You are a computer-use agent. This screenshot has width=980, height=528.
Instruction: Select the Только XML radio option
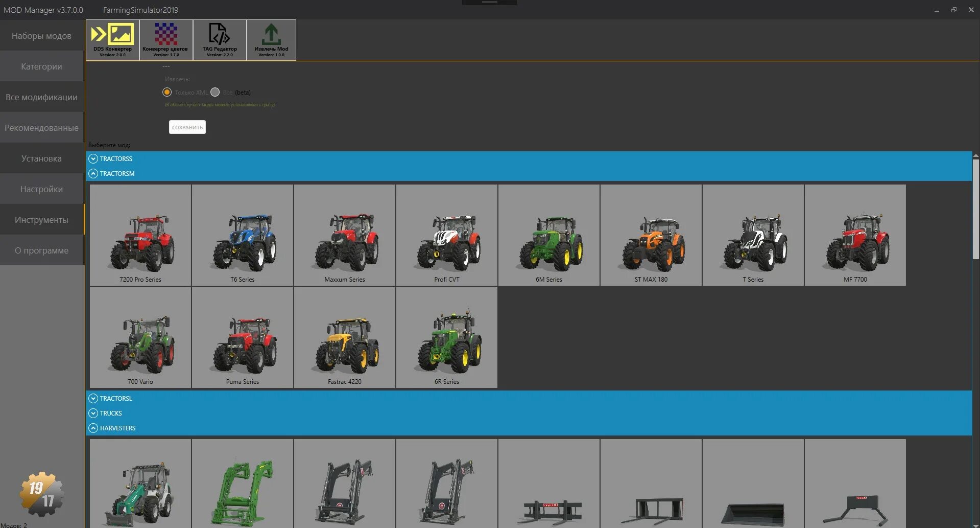167,92
